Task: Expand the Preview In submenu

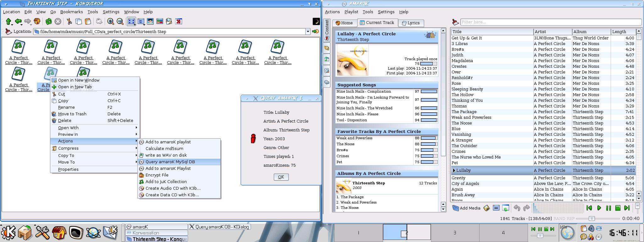Action: pos(95,134)
